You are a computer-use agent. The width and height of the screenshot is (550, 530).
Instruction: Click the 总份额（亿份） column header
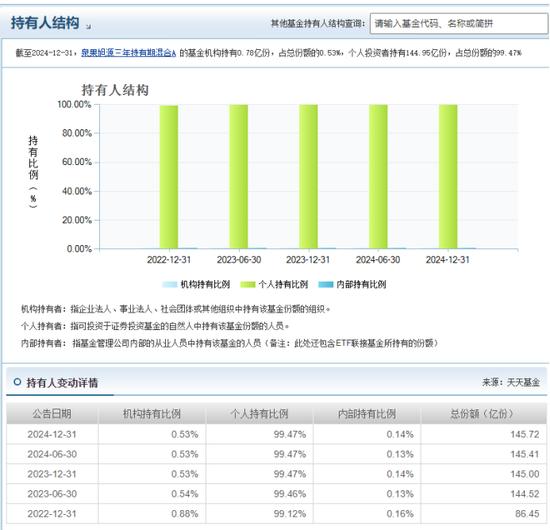point(484,414)
